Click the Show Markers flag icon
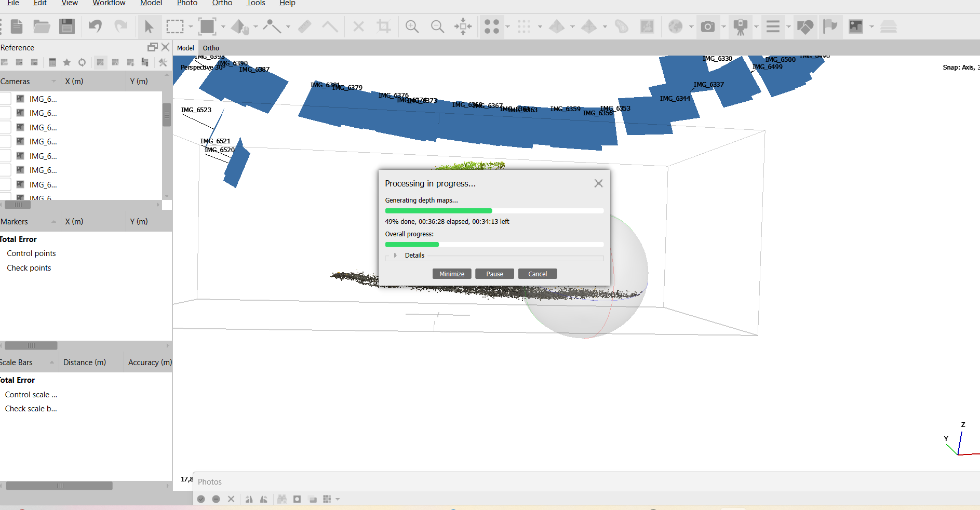 pos(830,26)
